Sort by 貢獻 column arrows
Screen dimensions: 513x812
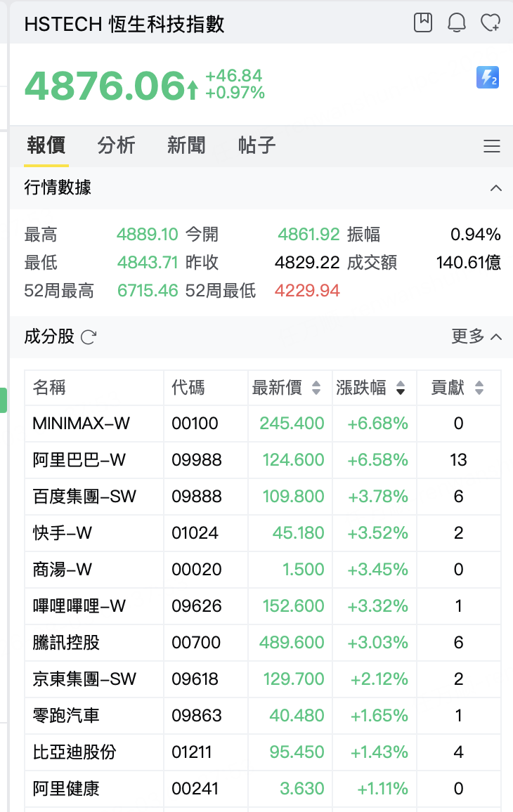click(x=479, y=387)
